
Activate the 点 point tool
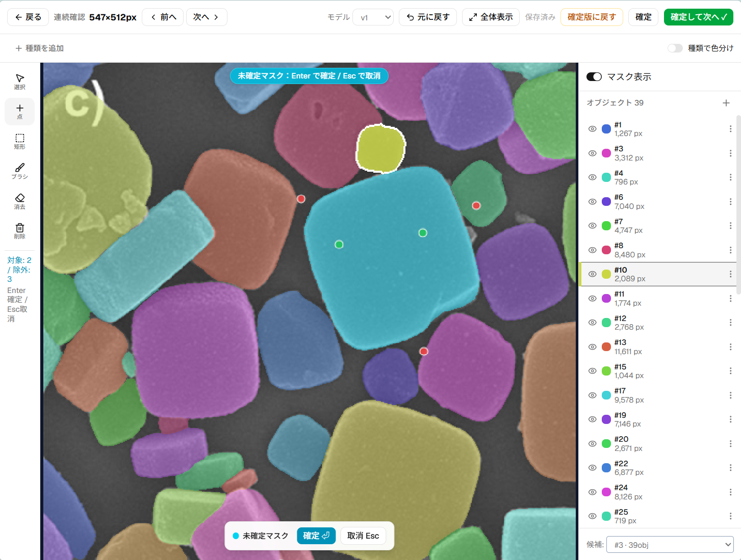click(19, 111)
